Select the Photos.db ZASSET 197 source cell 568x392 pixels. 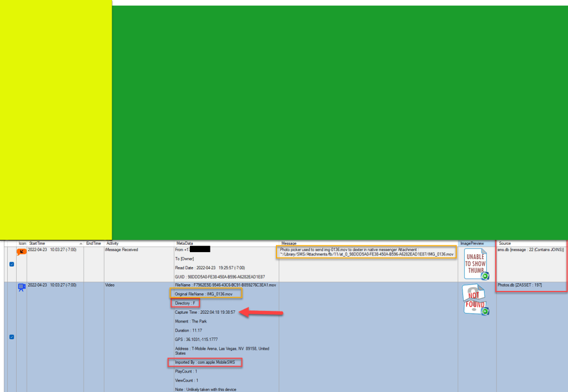520,285
